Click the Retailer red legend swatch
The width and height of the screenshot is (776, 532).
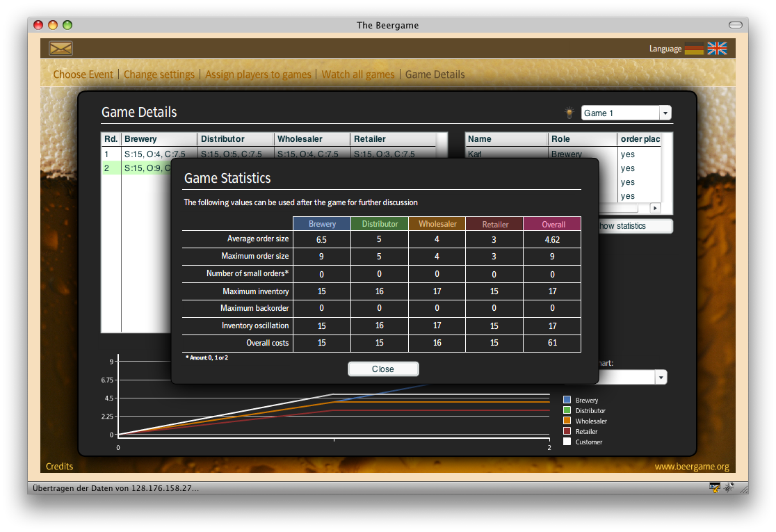567,430
